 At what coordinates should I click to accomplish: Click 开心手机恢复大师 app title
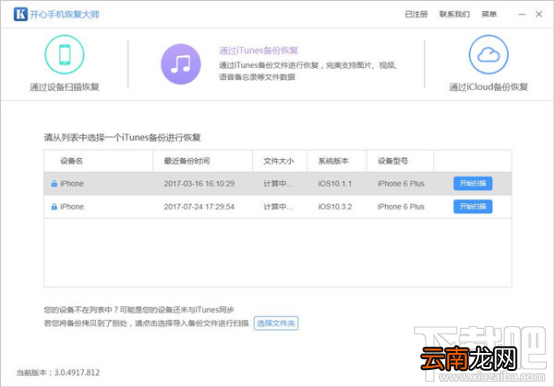[x=65, y=14]
